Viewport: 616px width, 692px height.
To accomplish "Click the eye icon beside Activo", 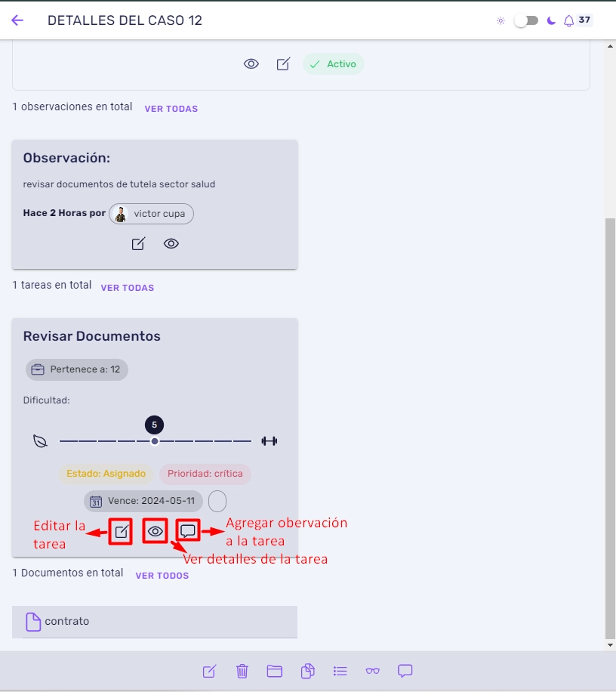I will 251,64.
